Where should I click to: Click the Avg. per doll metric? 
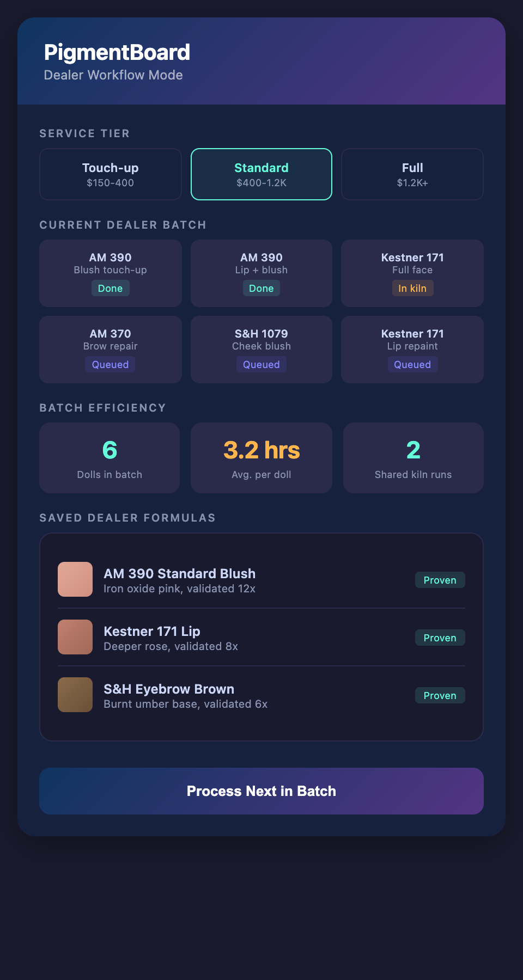coord(261,457)
